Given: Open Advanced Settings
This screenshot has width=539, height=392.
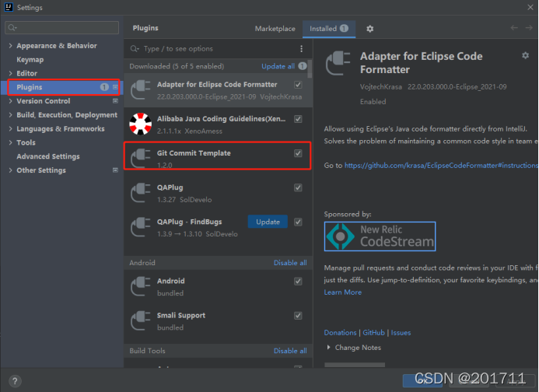Looking at the screenshot, I should tap(48, 156).
